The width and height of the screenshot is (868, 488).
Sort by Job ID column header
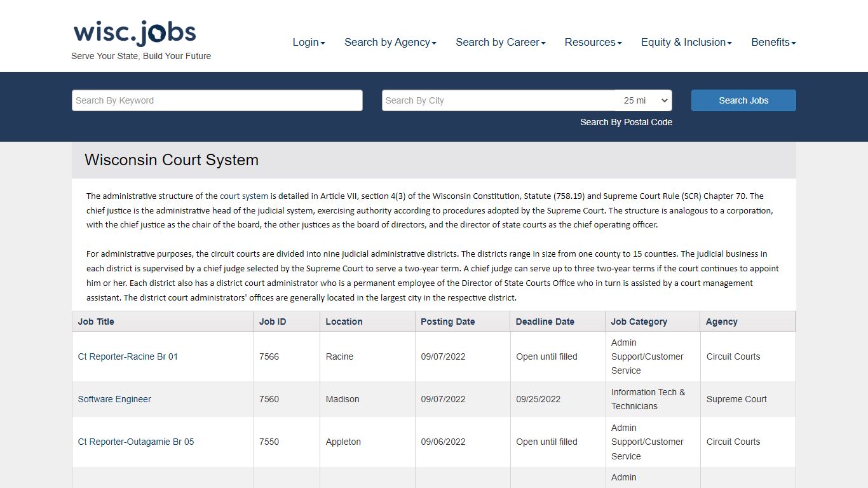[287, 322]
